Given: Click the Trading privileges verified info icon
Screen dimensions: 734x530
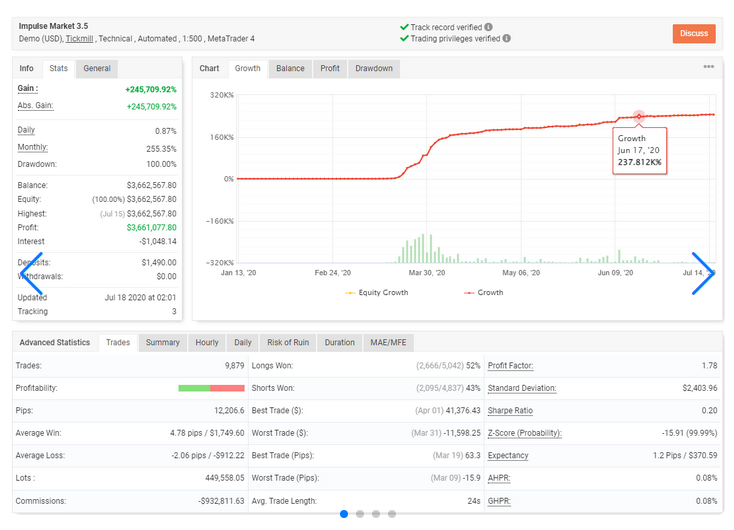Looking at the screenshot, I should click(x=506, y=38).
